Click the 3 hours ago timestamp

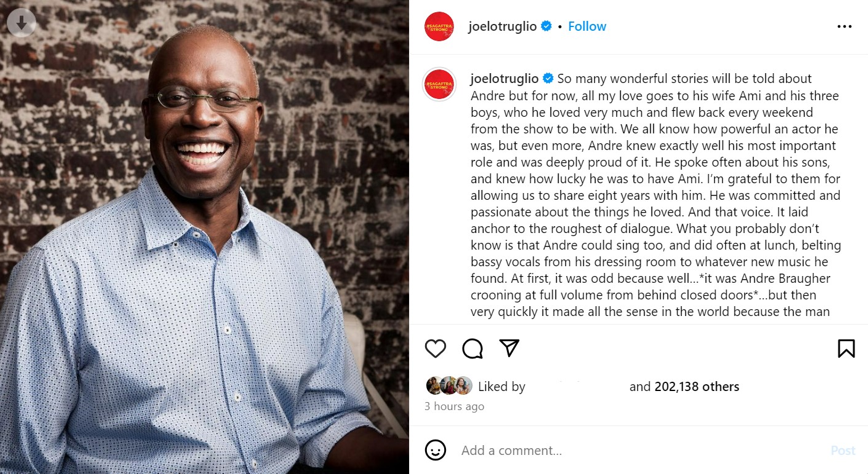coord(455,406)
